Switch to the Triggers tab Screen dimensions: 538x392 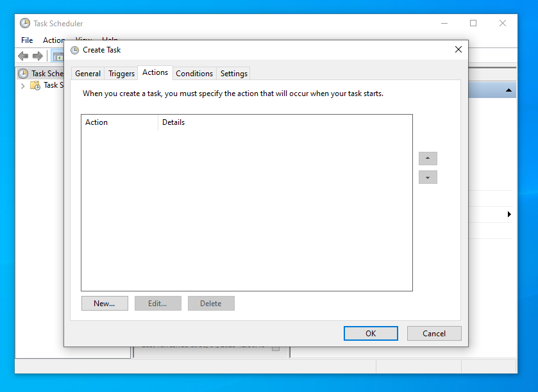[x=121, y=74]
